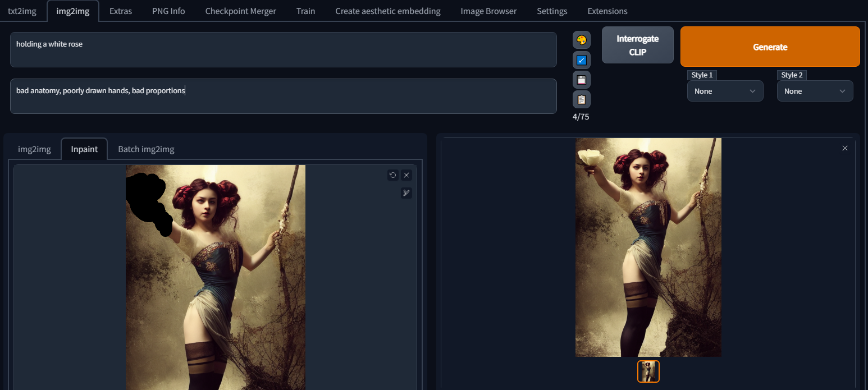Open the Image Browser tab
This screenshot has height=390, width=868.
[x=488, y=11]
